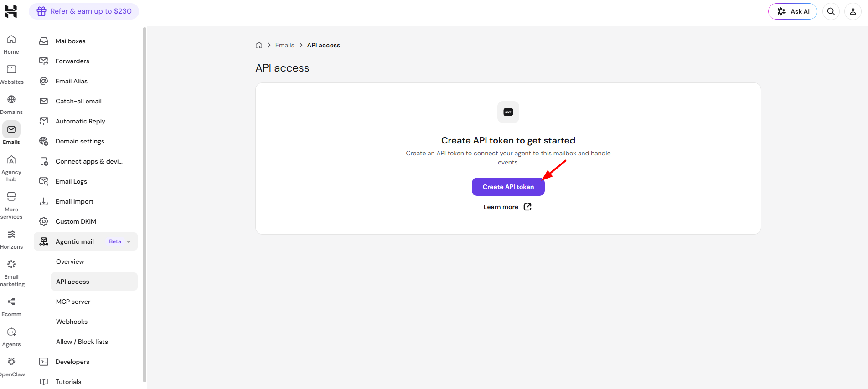Open Websites in the left rail
868x389 pixels.
11,75
